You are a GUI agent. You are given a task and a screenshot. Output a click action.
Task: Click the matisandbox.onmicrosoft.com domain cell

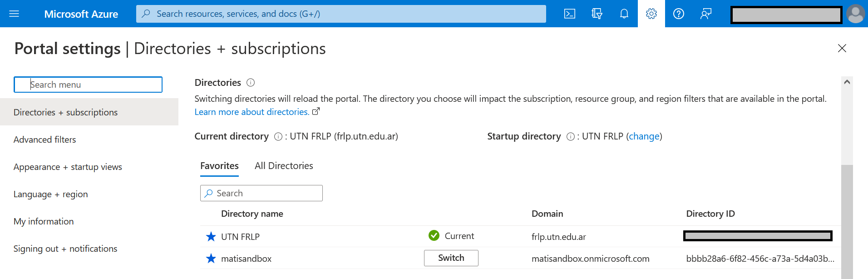point(591,259)
